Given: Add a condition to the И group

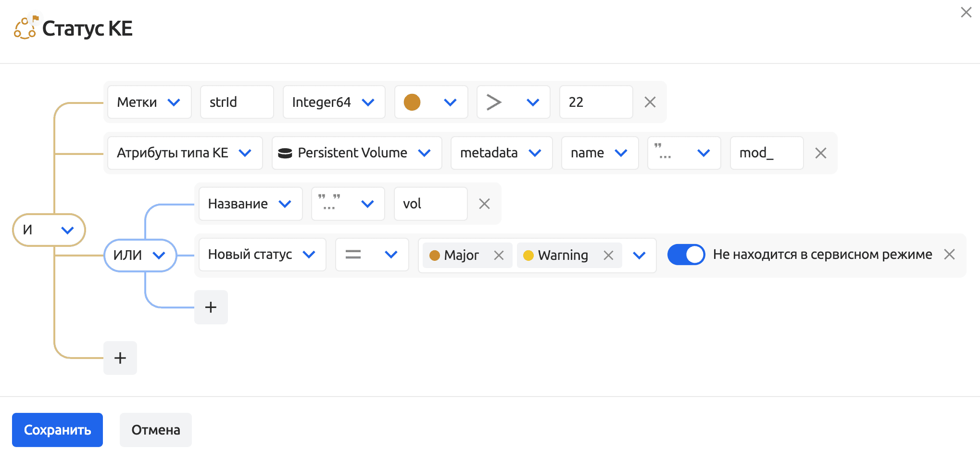Looking at the screenshot, I should [120, 358].
